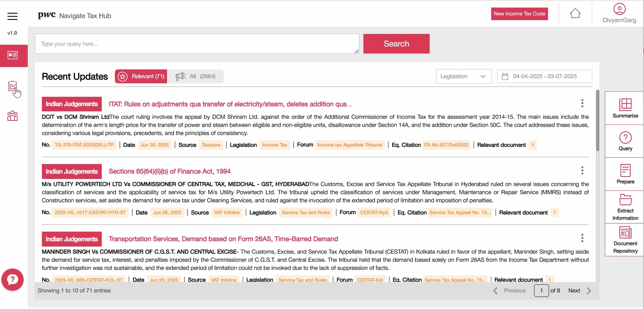Viewport: 644px width, 309px height.
Task: Click the Taxsutra source tag
Action: click(x=211, y=145)
